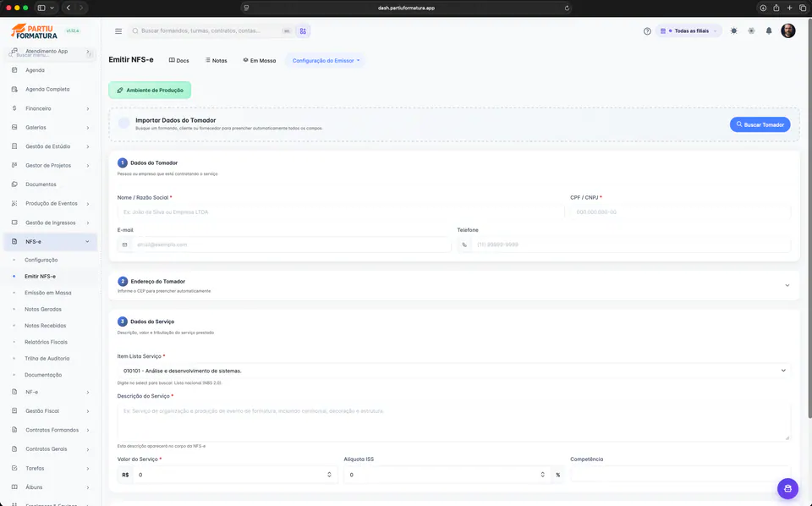Open the settings gear icon in header

point(751,31)
